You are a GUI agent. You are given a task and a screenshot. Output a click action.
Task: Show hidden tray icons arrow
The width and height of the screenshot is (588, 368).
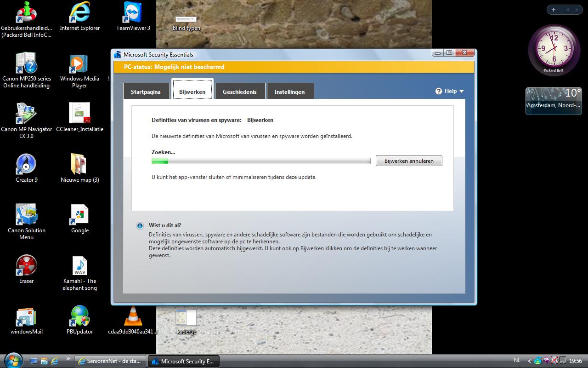529,361
